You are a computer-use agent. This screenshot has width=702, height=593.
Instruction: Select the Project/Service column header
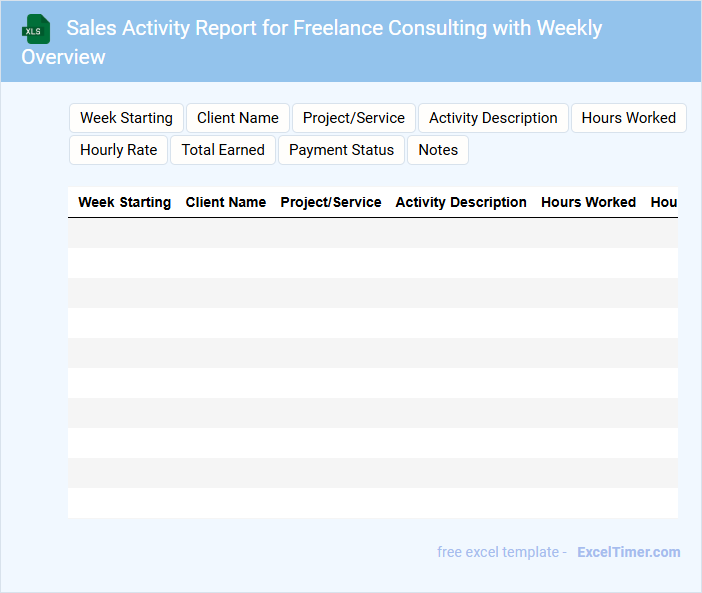click(331, 202)
